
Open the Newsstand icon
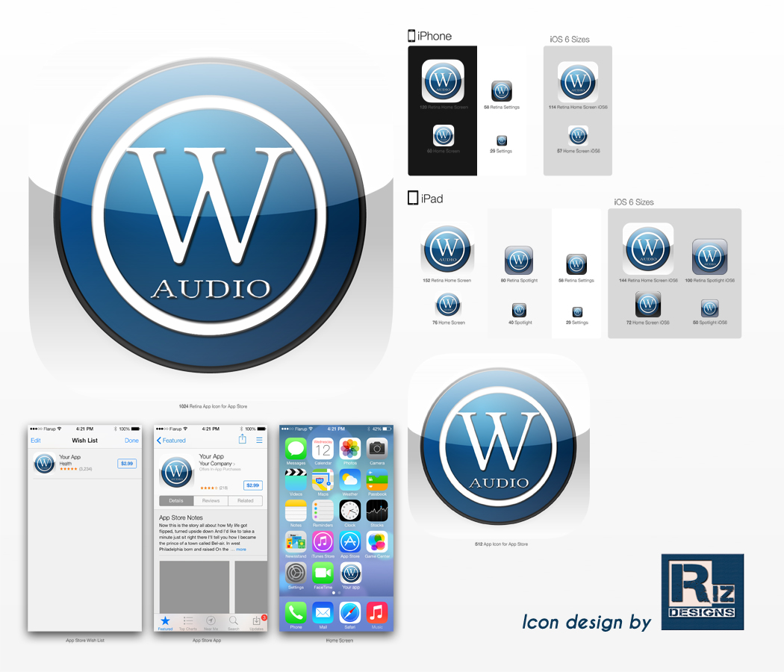pos(295,543)
